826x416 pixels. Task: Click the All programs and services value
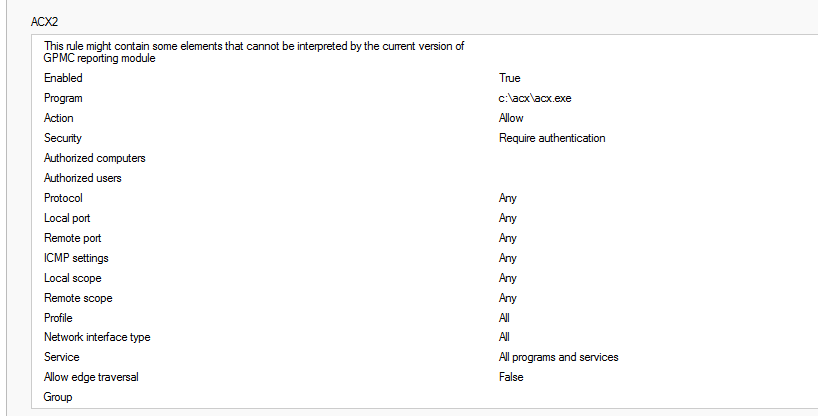[558, 357]
